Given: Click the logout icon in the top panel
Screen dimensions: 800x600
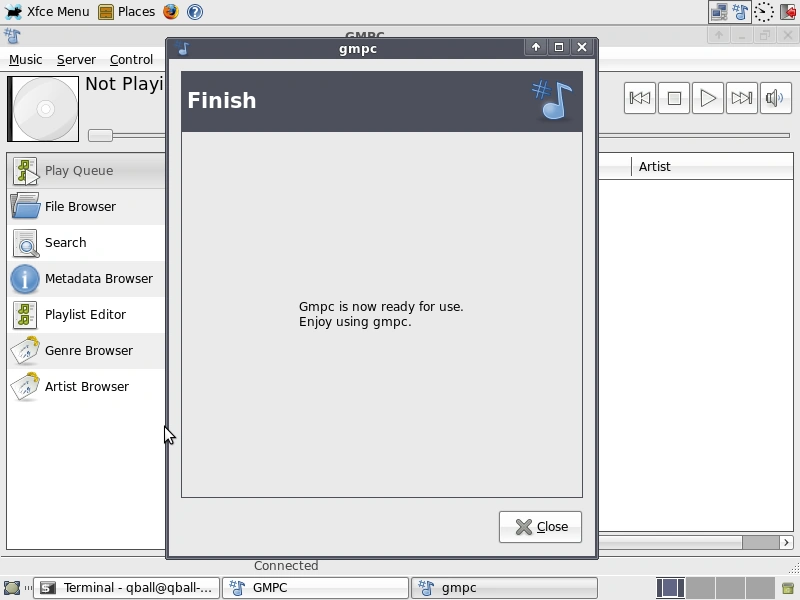Looking at the screenshot, I should click(x=788, y=12).
